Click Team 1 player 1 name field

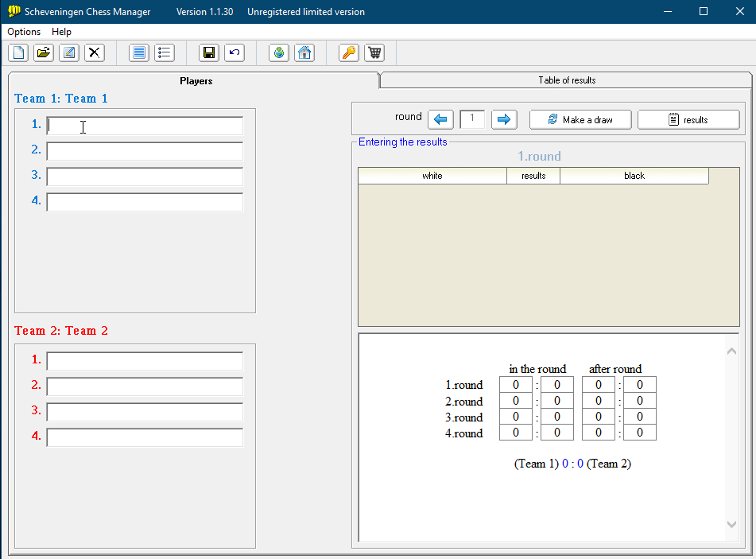click(x=145, y=126)
